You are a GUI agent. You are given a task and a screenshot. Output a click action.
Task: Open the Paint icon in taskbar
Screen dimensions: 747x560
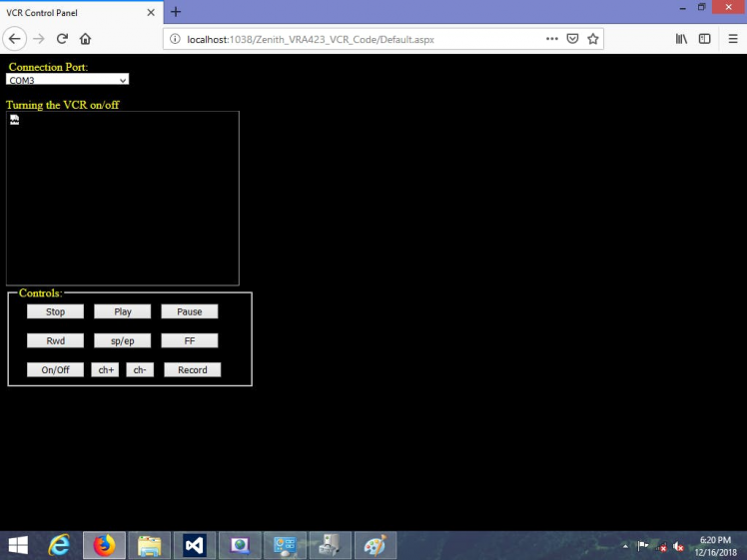coord(375,546)
